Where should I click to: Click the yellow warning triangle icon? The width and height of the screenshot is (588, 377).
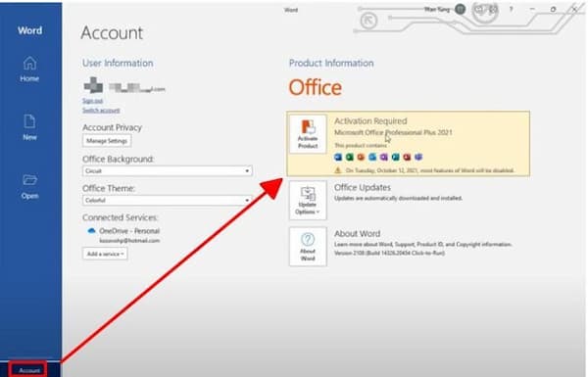pos(338,170)
